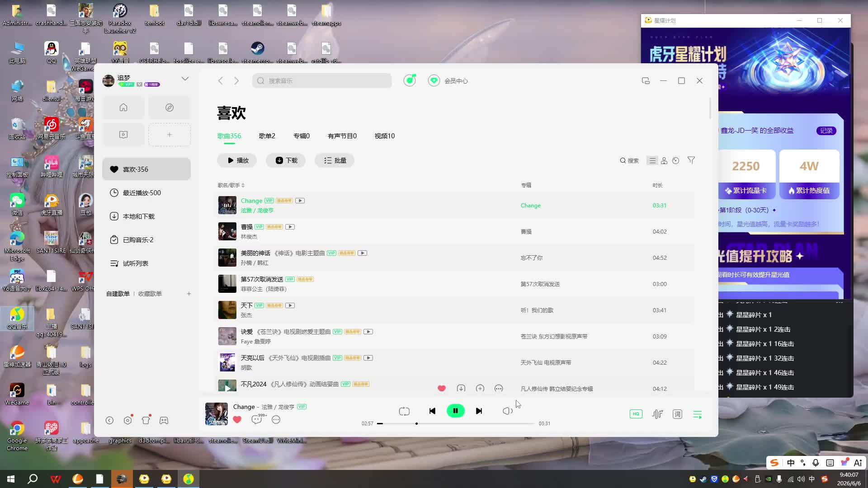Unlike the playing song Change with heart
868x488 pixels.
tap(237, 419)
